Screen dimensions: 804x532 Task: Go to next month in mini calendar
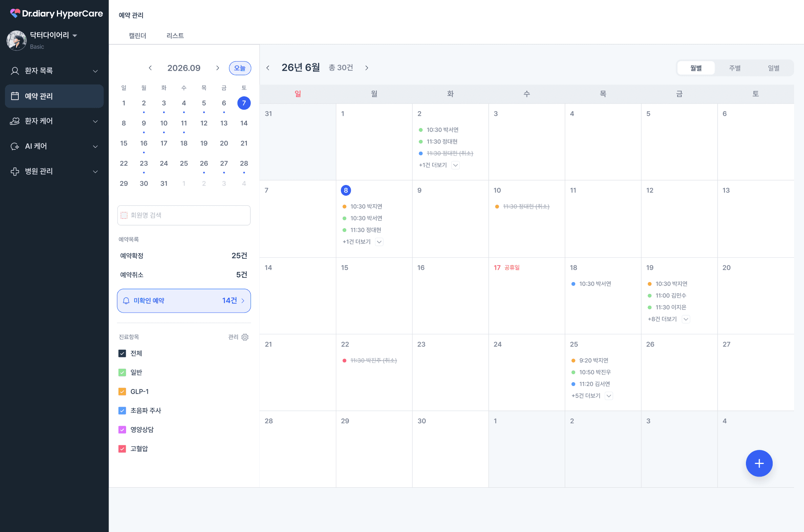point(218,68)
